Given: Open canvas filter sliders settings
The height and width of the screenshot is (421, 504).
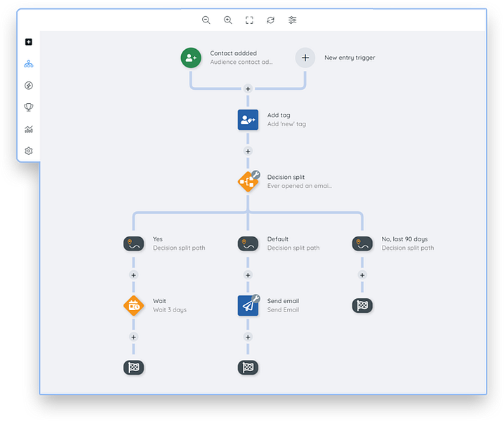Looking at the screenshot, I should [292, 20].
